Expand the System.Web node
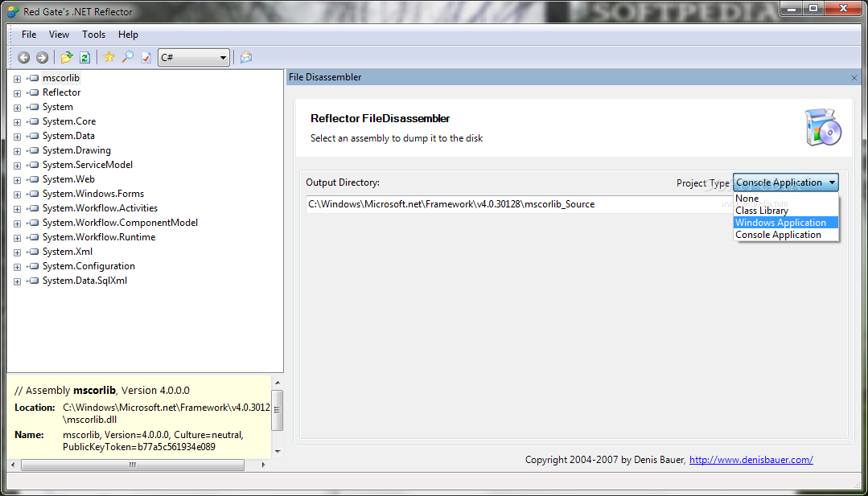 pos(17,180)
